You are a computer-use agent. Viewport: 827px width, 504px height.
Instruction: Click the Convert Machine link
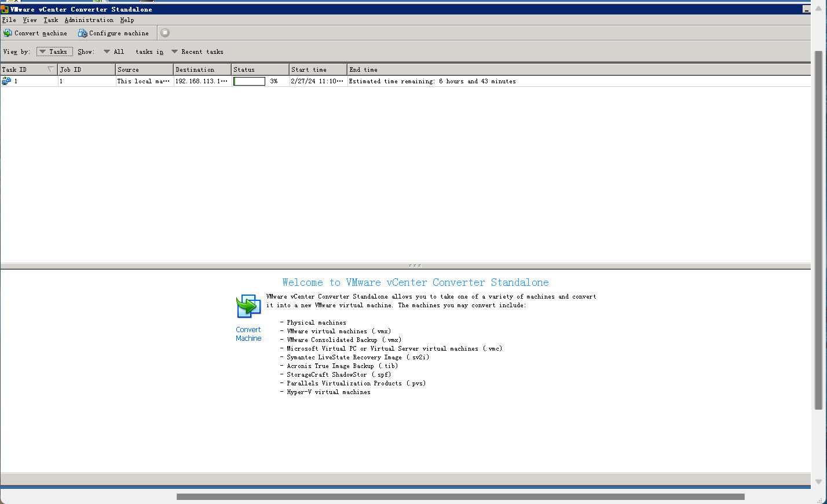point(248,334)
